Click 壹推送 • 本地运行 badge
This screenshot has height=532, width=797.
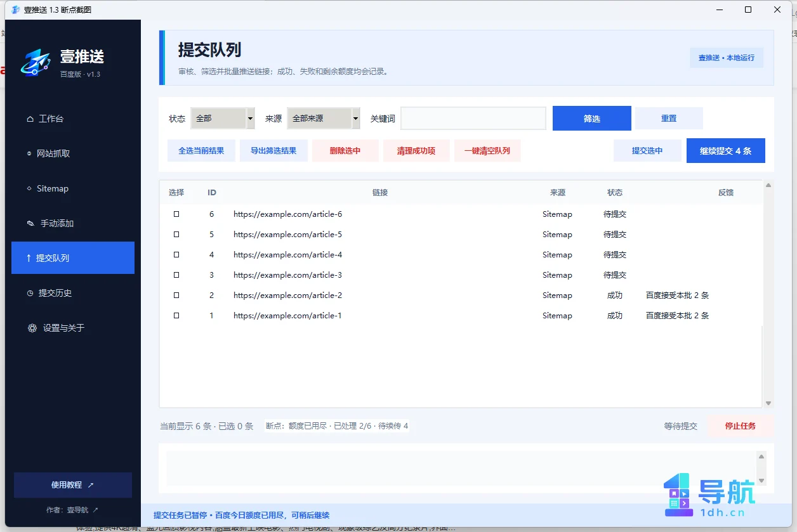727,58
